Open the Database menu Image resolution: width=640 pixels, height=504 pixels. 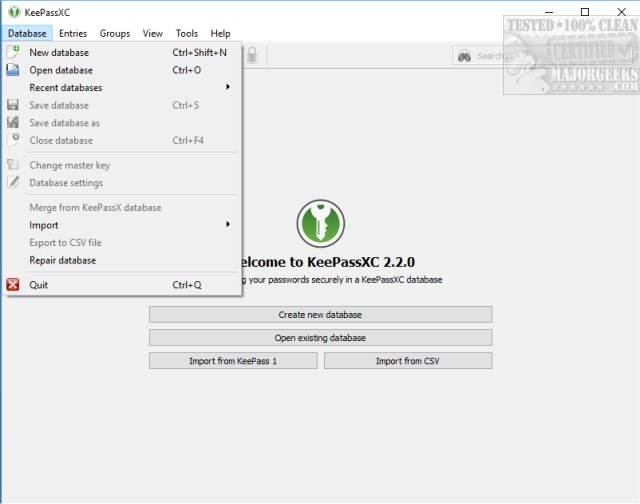(x=27, y=33)
